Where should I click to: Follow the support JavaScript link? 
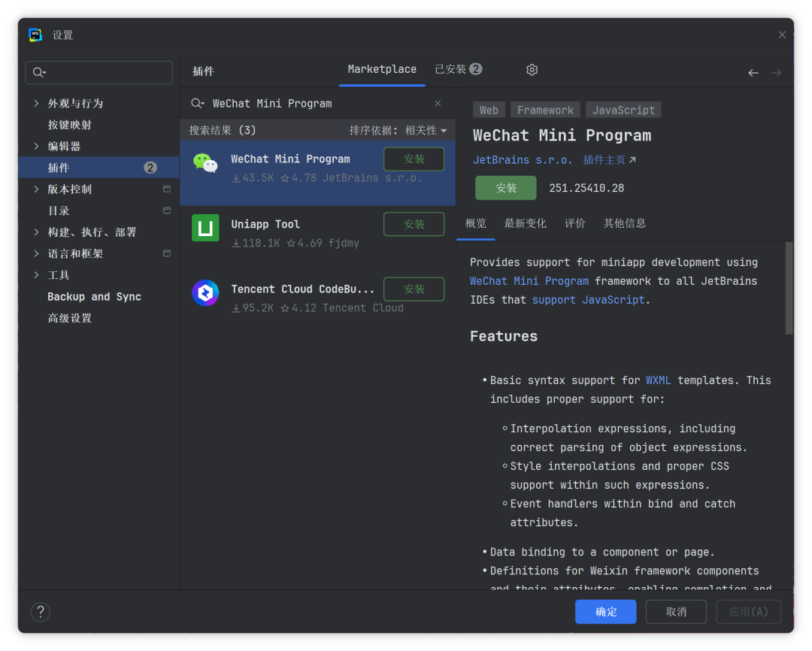[x=588, y=300]
